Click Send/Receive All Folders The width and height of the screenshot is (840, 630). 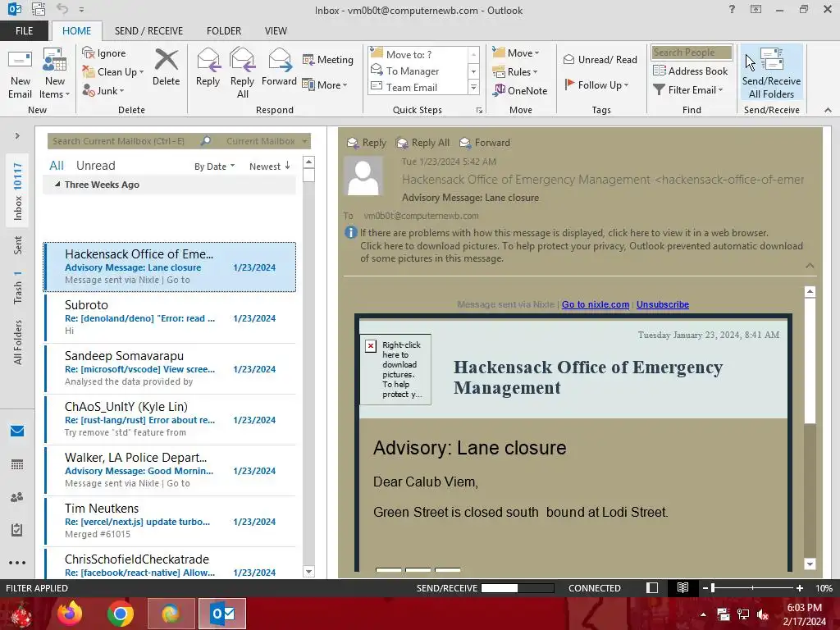pyautogui.click(x=771, y=73)
